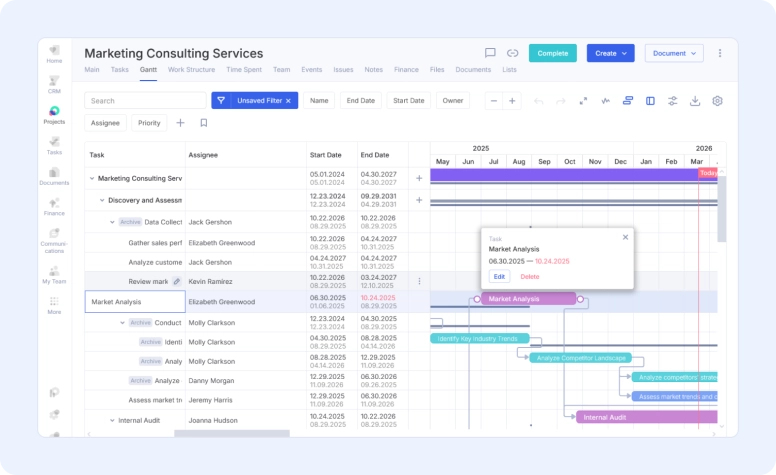Switch to the Main tab

92,70
